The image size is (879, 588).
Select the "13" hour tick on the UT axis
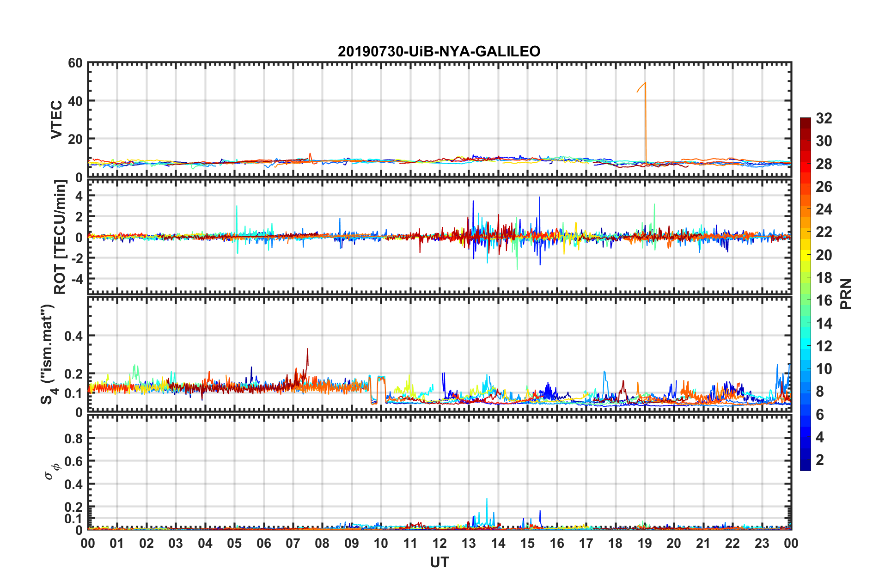[x=469, y=543]
